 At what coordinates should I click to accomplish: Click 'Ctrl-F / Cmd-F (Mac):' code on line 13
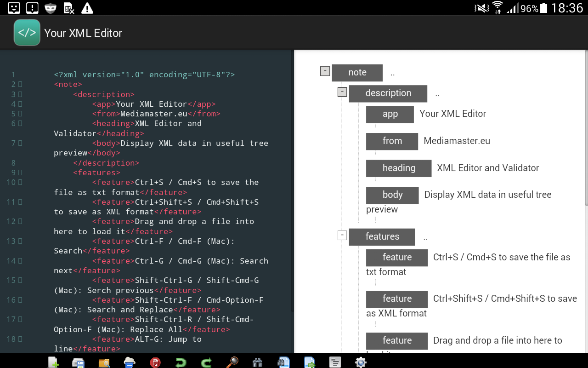click(185, 241)
